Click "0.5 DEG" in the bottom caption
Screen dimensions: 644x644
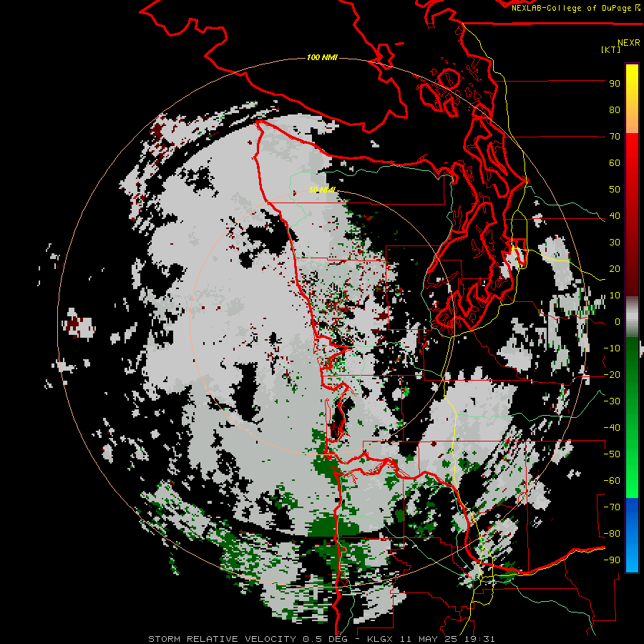pyautogui.click(x=326, y=639)
